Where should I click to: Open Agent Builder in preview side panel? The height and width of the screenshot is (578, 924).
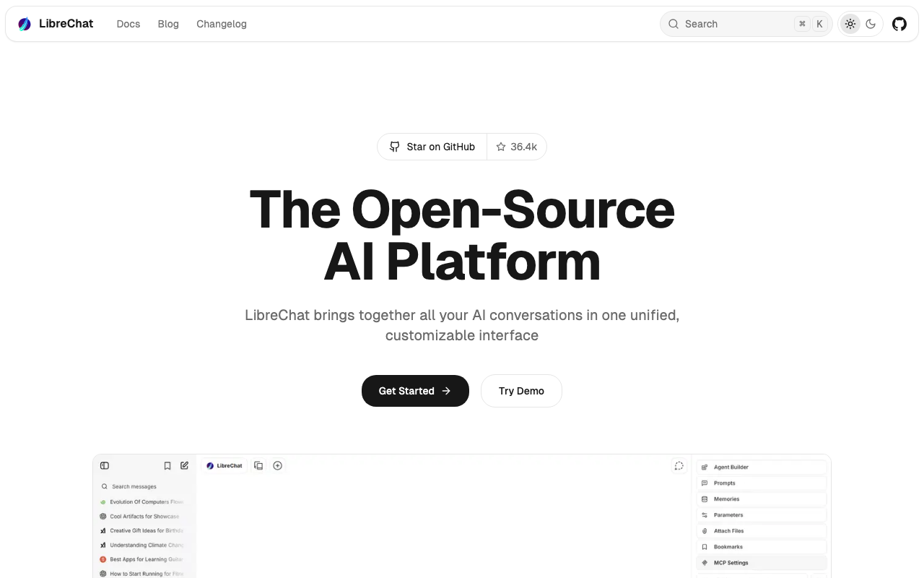click(x=762, y=467)
